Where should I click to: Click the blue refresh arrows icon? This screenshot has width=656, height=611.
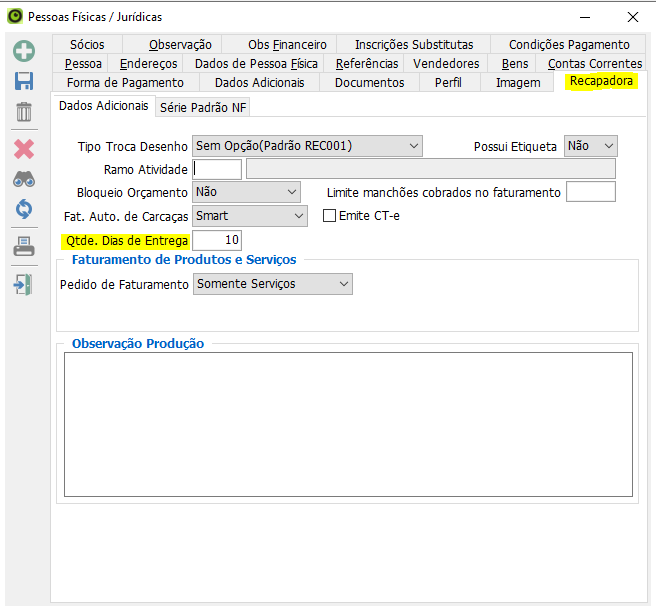tap(23, 210)
